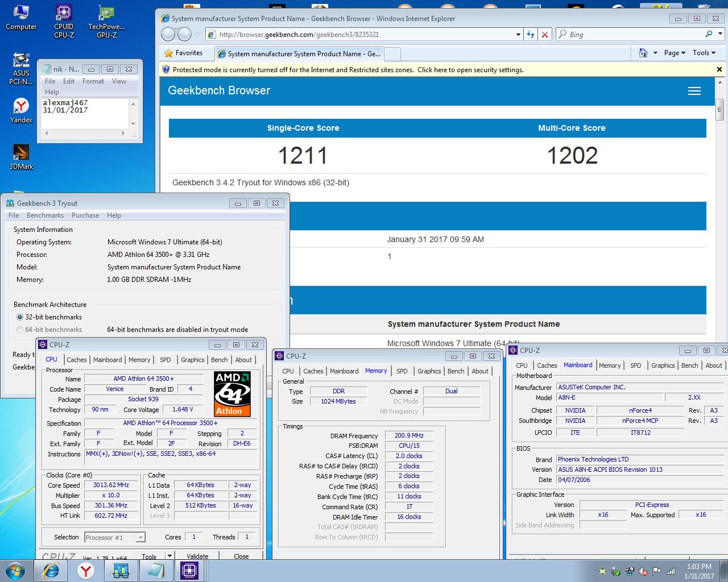Screen dimensions: 728x582
Task: Switch to SPD tab in left CPU-Z window
Action: tap(166, 360)
